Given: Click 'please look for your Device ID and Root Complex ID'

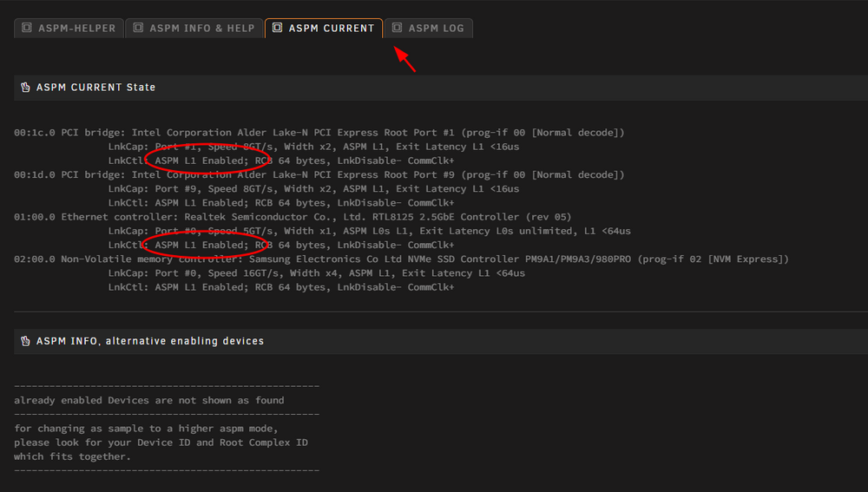Looking at the screenshot, I should (x=161, y=443).
